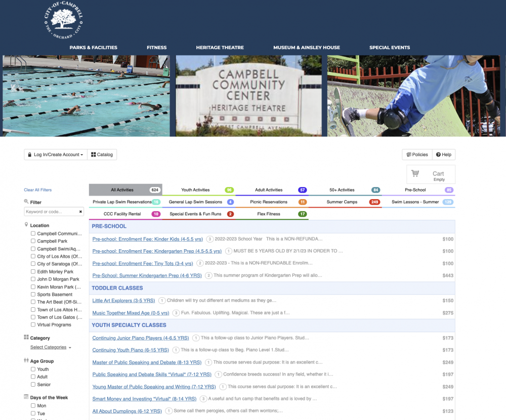Open the Help button
506x420 pixels.
coord(444,154)
